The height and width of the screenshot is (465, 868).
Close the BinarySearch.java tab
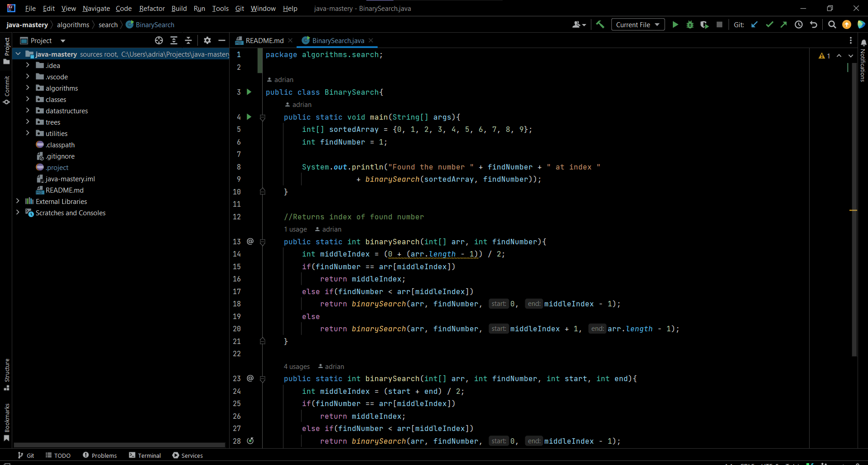371,40
